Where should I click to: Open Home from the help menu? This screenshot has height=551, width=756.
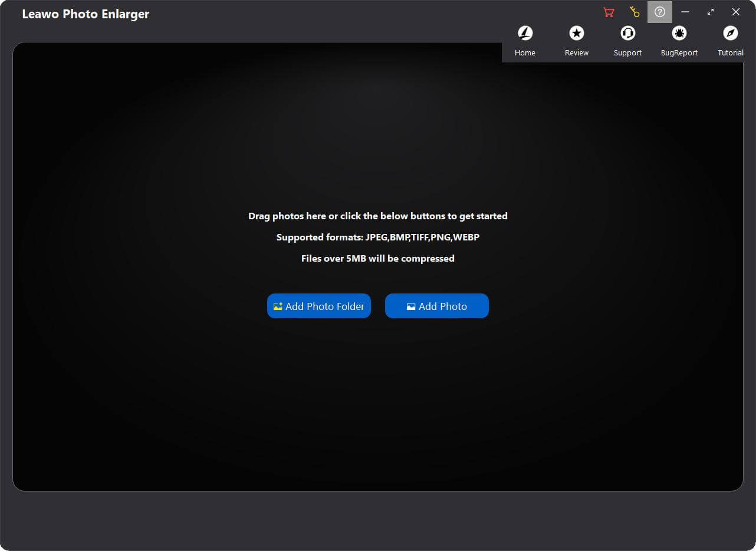point(525,41)
